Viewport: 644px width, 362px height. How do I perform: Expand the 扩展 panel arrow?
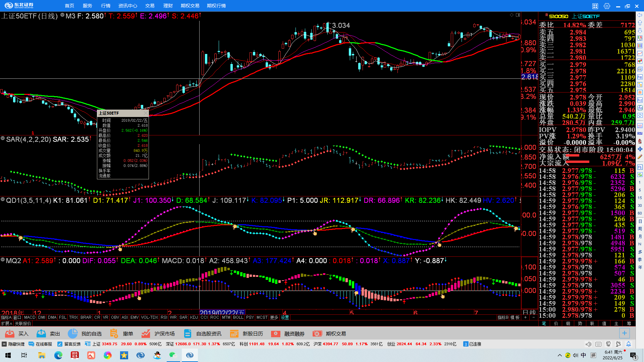[7, 323]
